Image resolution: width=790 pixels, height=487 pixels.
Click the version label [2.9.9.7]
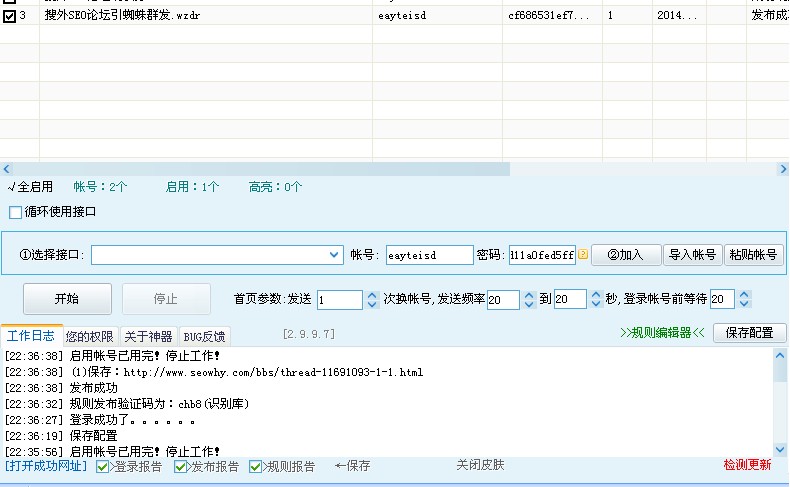(309, 334)
